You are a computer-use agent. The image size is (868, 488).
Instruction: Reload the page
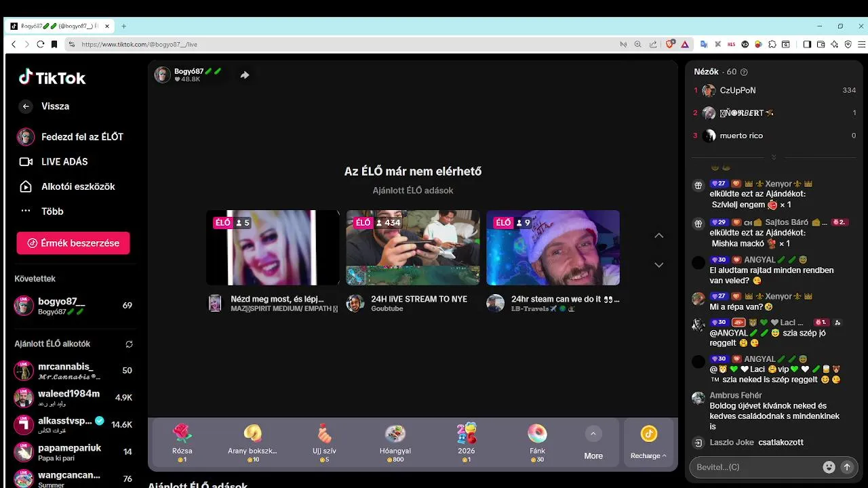click(x=41, y=44)
